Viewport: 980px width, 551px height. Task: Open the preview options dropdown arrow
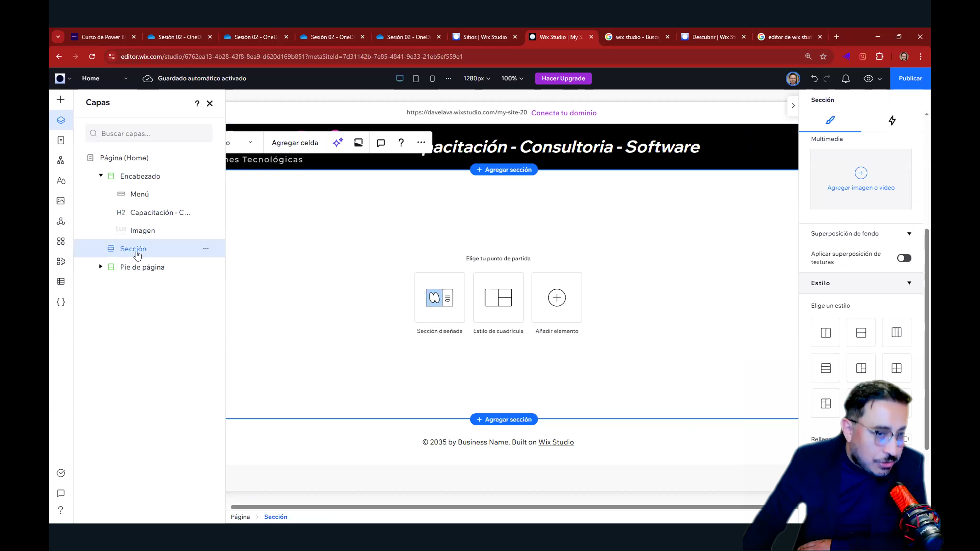click(880, 79)
